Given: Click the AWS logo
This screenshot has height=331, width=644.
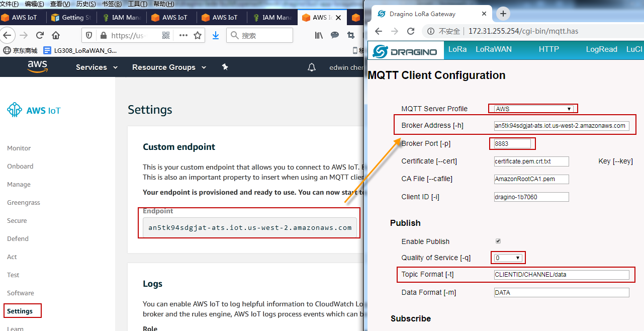Looking at the screenshot, I should point(37,67).
